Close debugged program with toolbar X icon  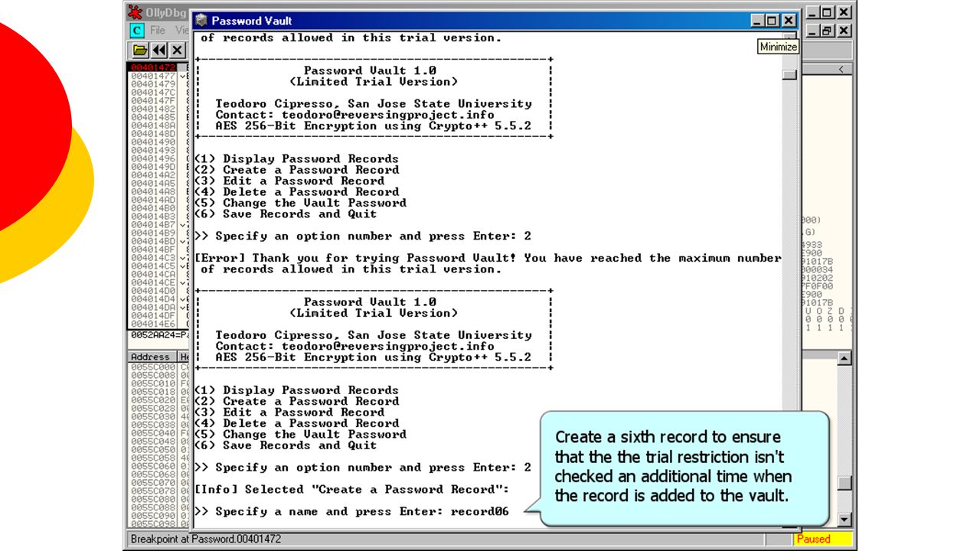pos(178,51)
